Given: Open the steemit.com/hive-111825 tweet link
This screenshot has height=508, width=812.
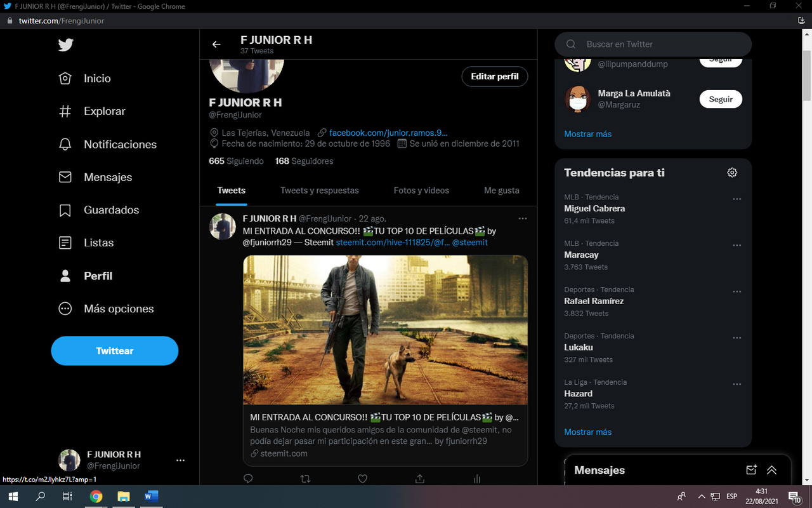Looking at the screenshot, I should point(393,243).
